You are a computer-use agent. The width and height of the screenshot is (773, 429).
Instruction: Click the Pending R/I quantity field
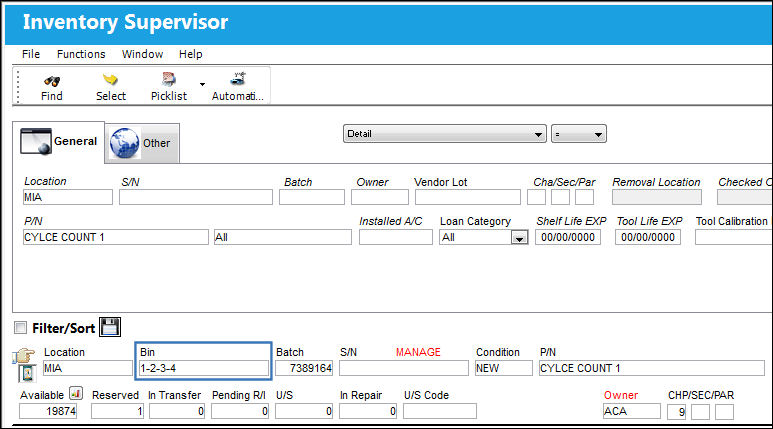[240, 411]
